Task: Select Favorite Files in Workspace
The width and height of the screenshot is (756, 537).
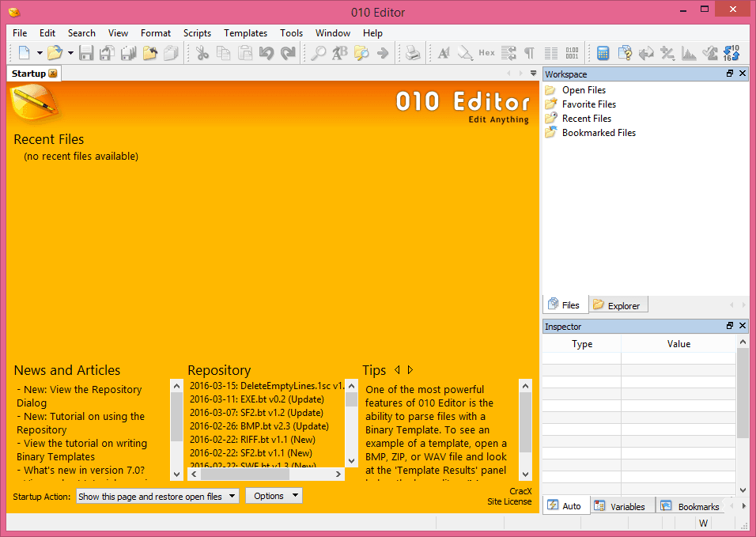Action: point(580,104)
